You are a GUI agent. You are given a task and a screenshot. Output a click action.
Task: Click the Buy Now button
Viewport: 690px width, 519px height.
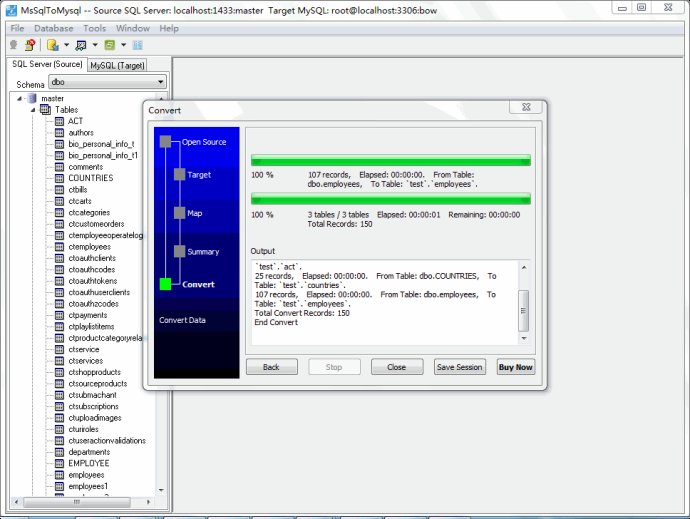(516, 367)
